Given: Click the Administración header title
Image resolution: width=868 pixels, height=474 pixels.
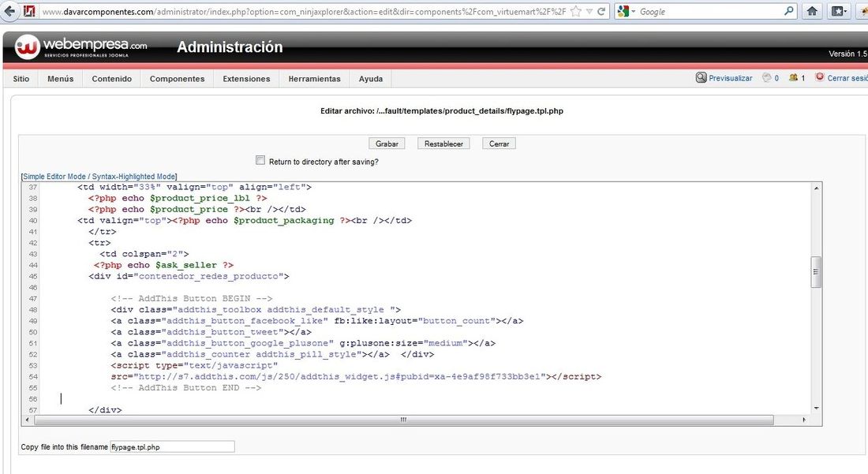Looking at the screenshot, I should click(230, 47).
